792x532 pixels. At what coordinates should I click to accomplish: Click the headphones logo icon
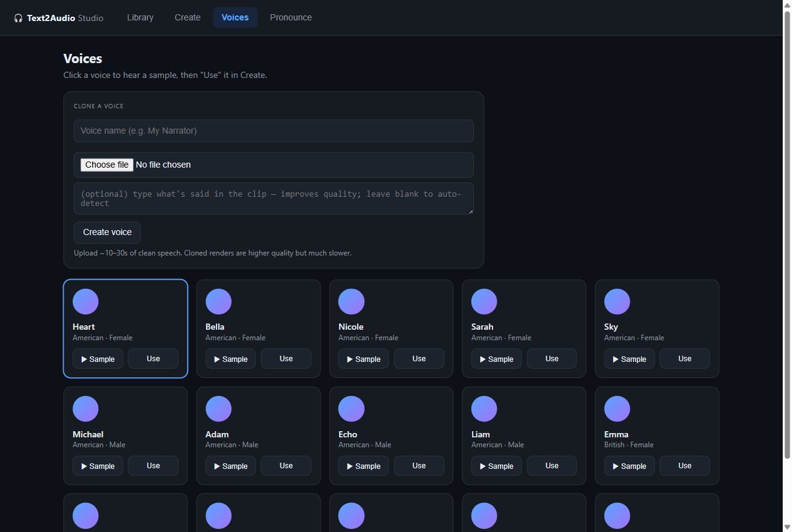19,18
